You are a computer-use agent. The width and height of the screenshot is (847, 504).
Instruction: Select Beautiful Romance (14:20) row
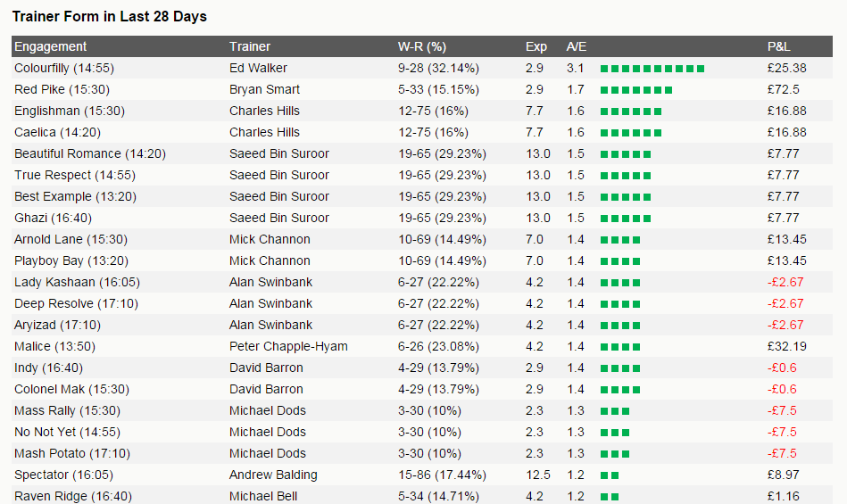[x=422, y=153]
